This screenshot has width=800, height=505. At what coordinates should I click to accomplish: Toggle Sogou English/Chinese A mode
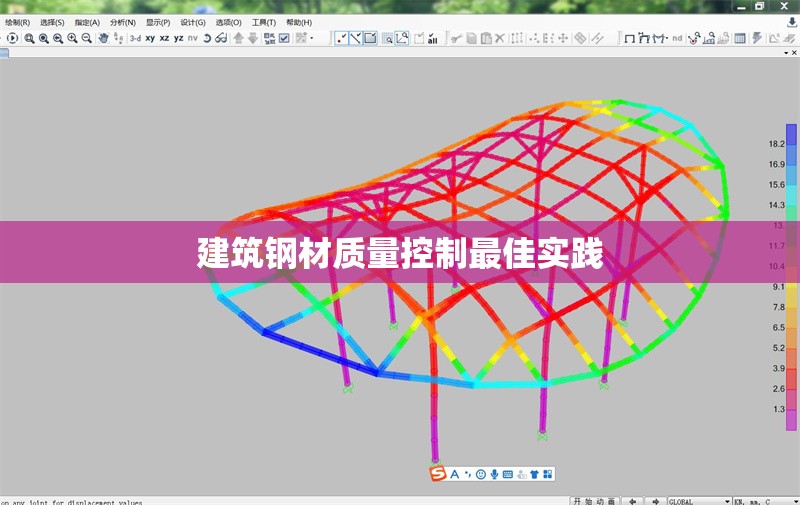[x=455, y=474]
